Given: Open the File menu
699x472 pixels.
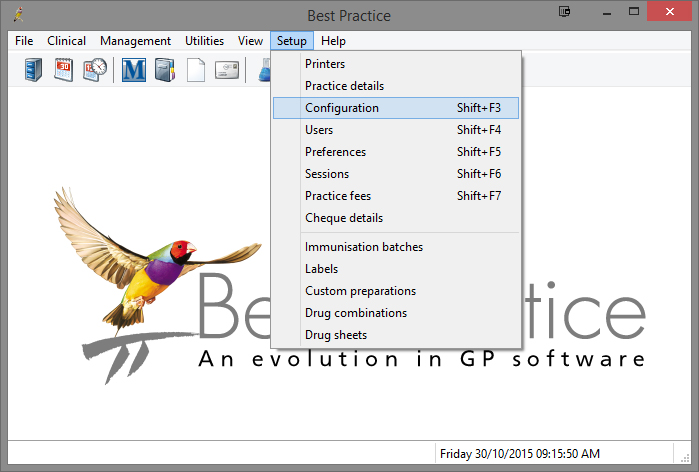Looking at the screenshot, I should (x=24, y=41).
